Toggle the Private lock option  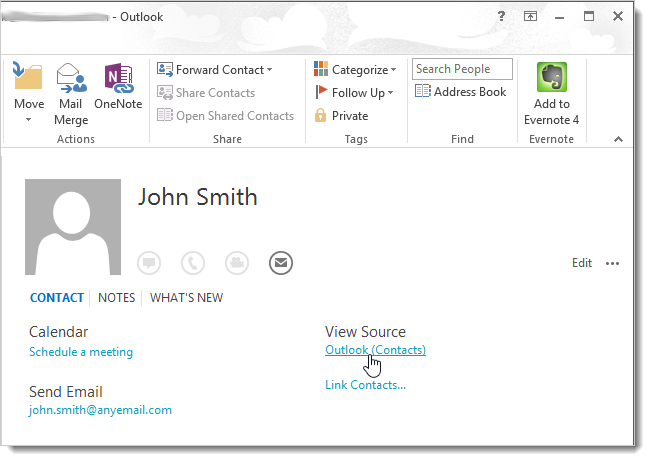341,116
